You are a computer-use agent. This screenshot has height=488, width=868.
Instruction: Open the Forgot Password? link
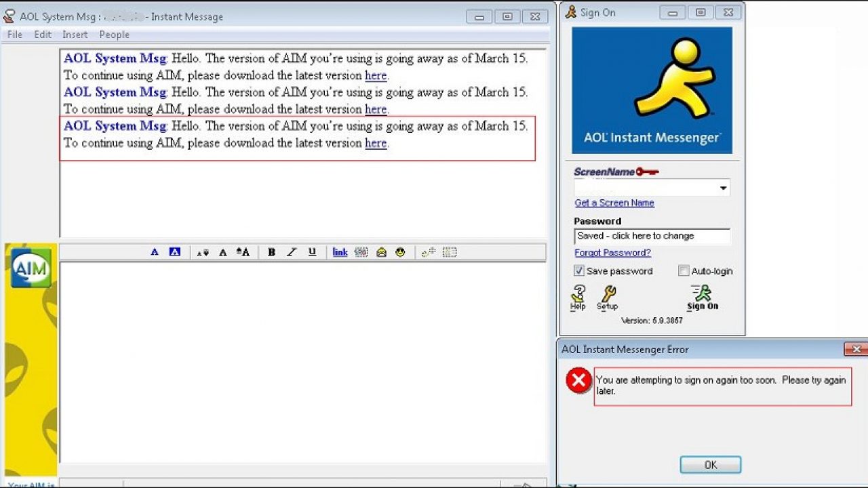point(612,253)
